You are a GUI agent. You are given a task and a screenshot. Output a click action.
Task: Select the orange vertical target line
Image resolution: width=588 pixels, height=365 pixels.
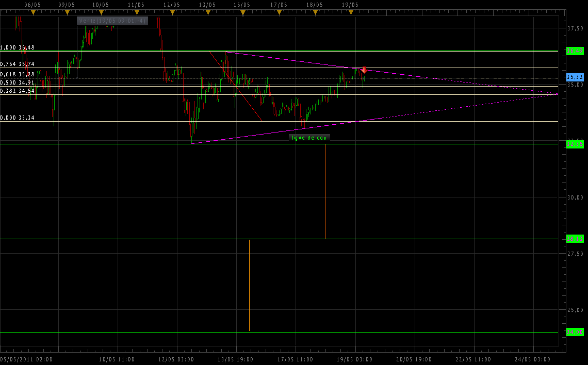[x=325, y=191]
